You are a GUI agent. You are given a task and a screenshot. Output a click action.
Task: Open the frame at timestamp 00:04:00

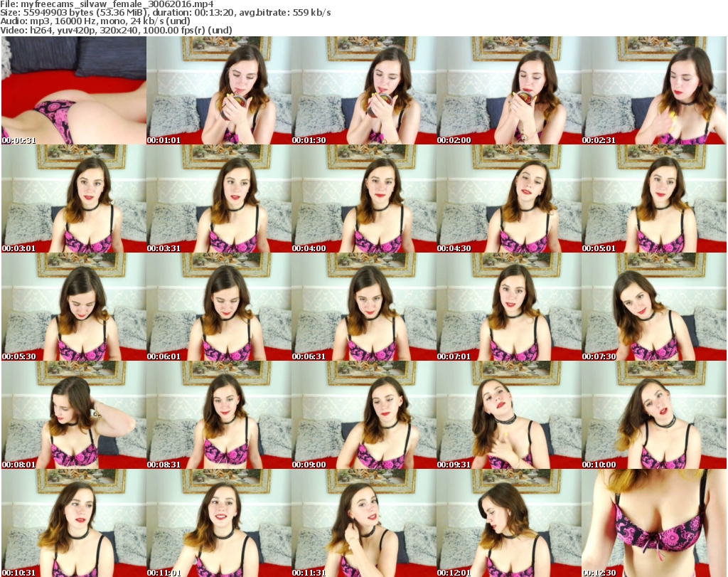(363, 198)
